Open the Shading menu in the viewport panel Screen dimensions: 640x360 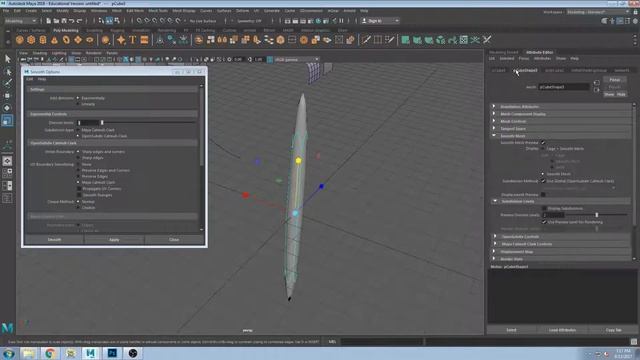[x=40, y=53]
